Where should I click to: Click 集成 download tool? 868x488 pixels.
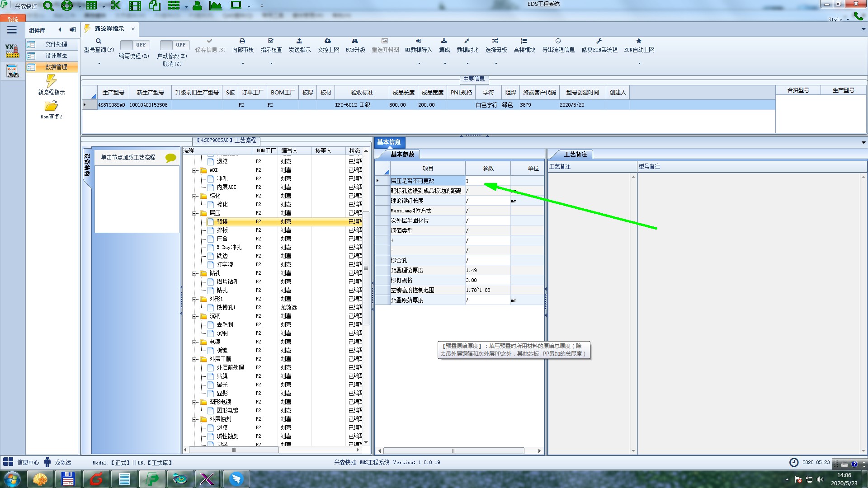tap(444, 46)
